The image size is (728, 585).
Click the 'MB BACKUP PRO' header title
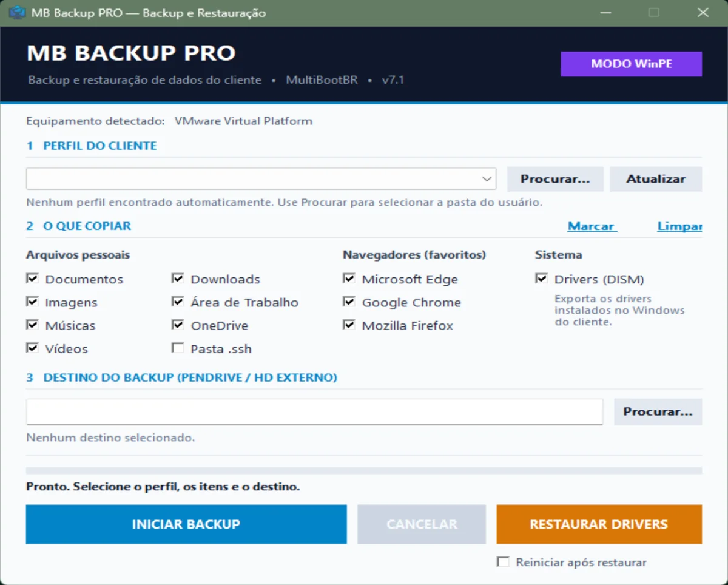coord(131,53)
